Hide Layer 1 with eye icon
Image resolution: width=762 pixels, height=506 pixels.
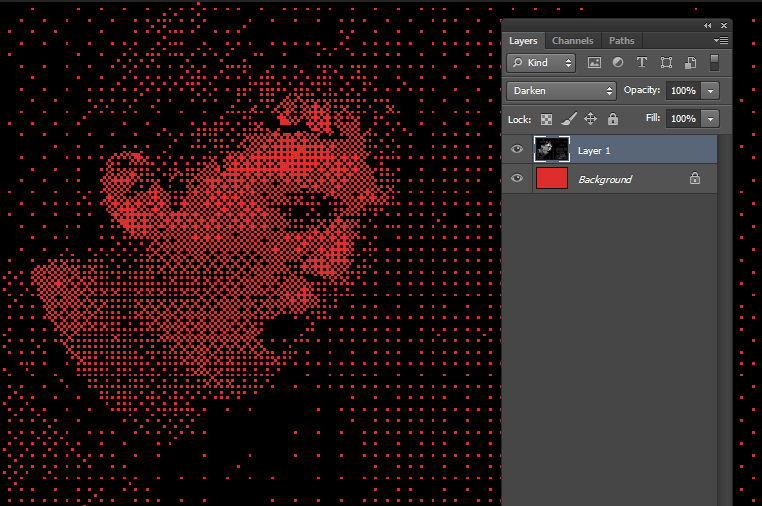pos(517,149)
